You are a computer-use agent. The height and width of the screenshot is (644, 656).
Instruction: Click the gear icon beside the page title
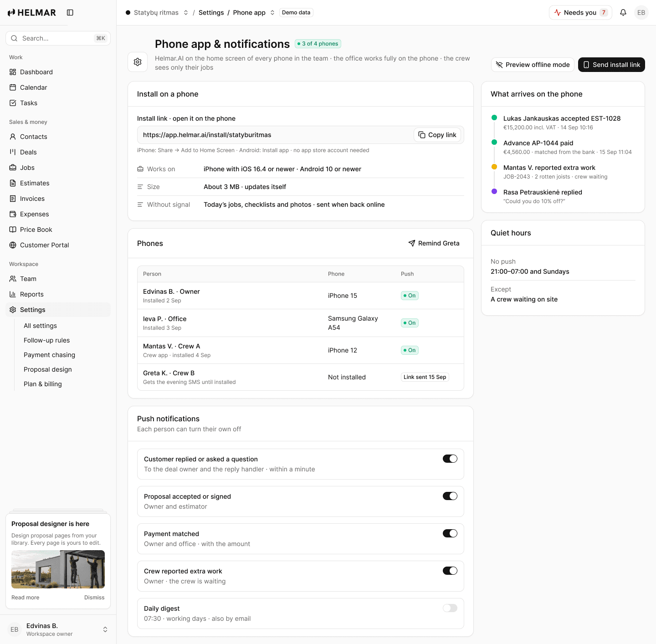(x=138, y=62)
